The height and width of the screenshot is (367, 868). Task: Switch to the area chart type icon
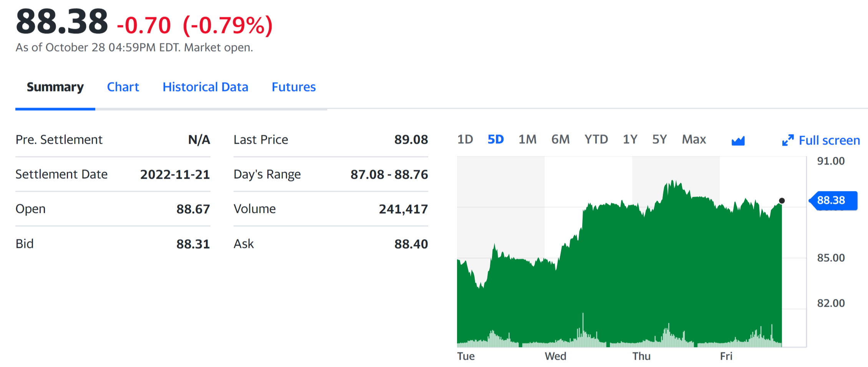pos(738,141)
